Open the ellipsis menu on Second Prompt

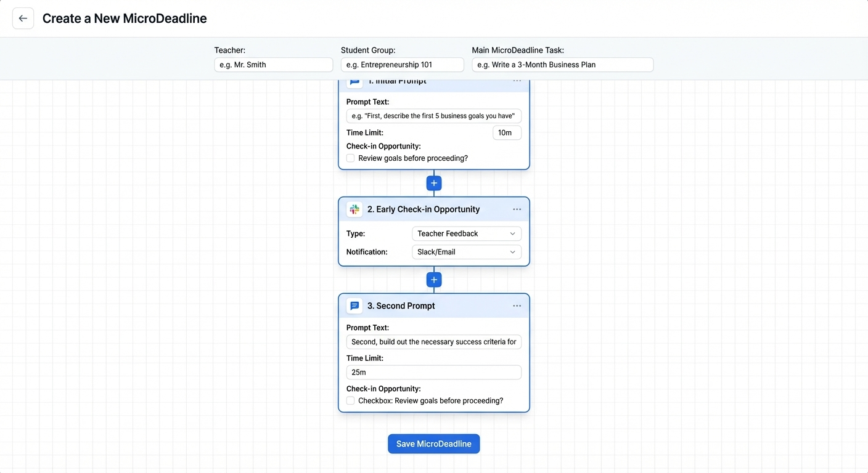tap(517, 305)
